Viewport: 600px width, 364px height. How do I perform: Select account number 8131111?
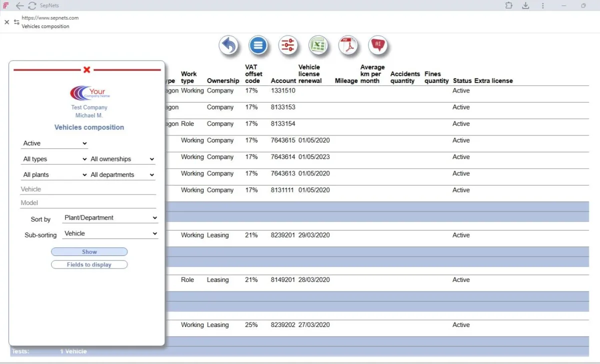pyautogui.click(x=282, y=190)
